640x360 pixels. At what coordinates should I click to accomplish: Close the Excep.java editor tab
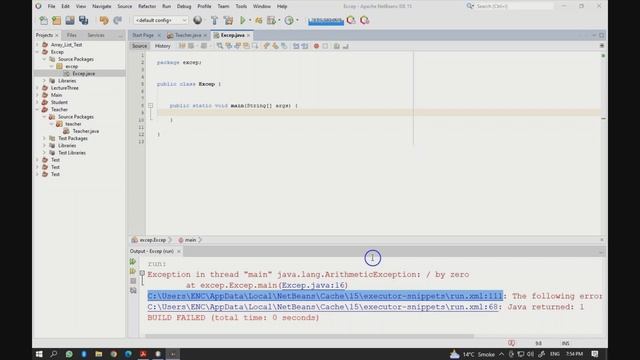tap(248, 36)
